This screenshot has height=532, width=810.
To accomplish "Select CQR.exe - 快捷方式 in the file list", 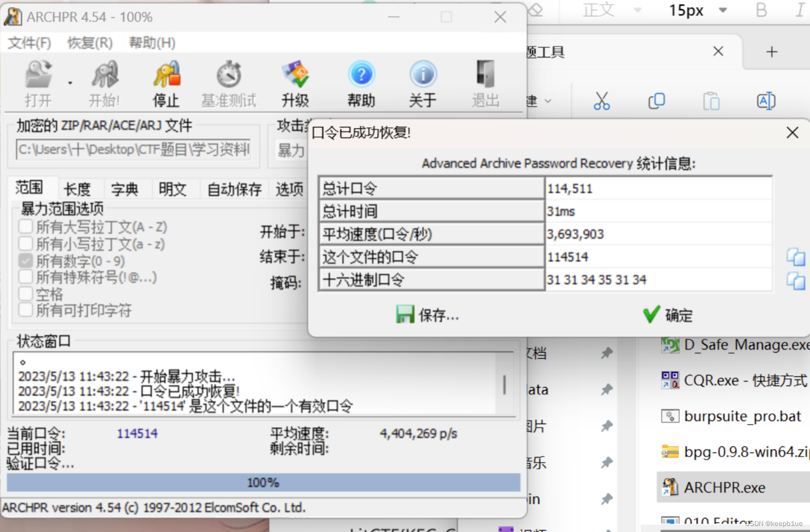I will (733, 380).
